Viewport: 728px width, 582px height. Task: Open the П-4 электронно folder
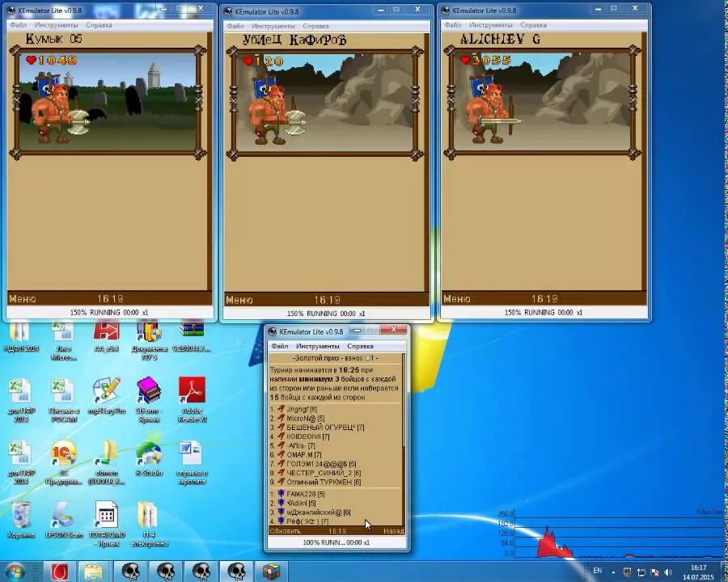coord(149,524)
